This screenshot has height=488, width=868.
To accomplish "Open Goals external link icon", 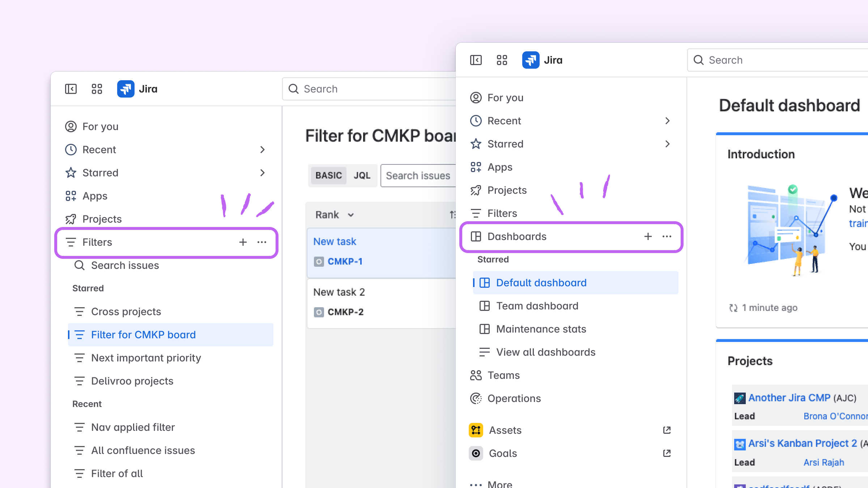I will point(667,453).
